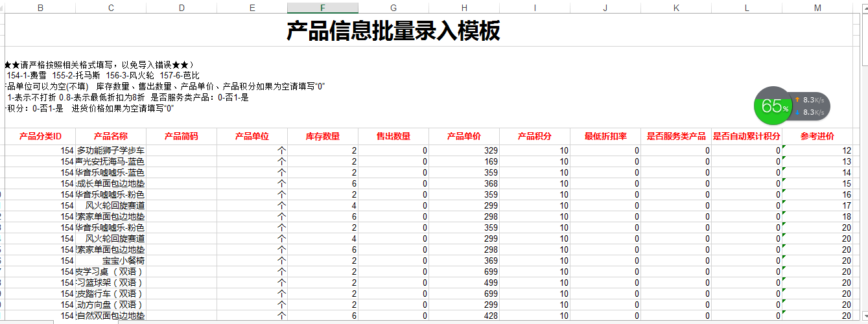Select the 是否服务类产品 header cell
868x324 pixels.
(x=676, y=137)
